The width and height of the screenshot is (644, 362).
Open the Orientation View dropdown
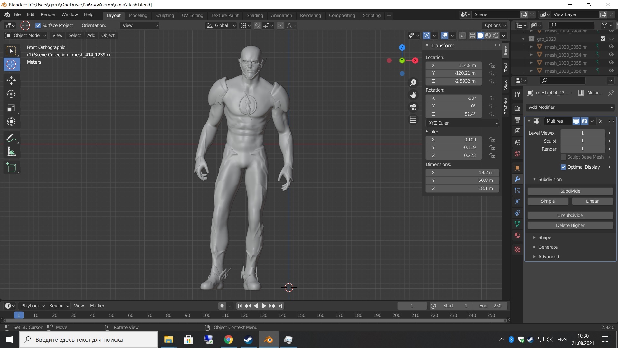point(140,25)
